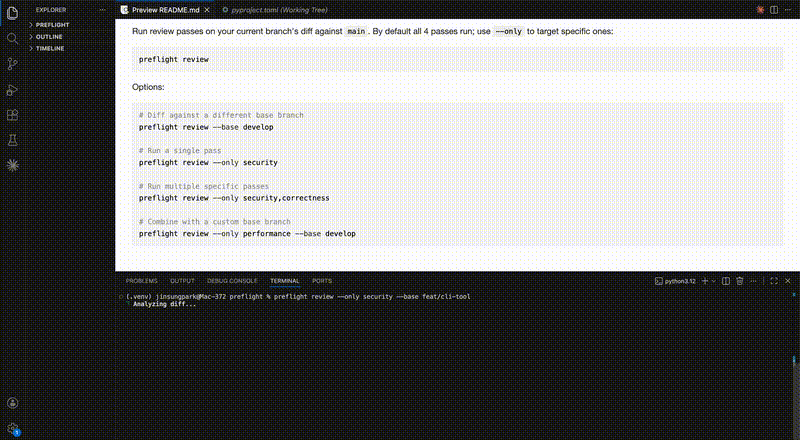Viewport: 800px width, 440px height.
Task: Open the new terminal launch profile dropdown
Action: (x=714, y=281)
